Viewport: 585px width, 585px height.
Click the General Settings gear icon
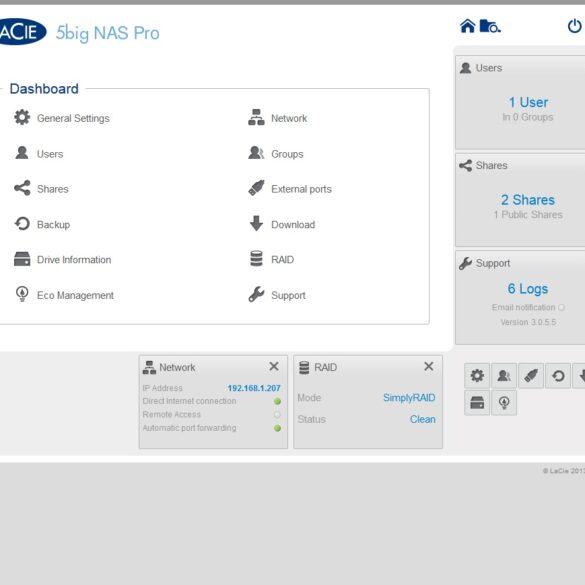coord(22,117)
